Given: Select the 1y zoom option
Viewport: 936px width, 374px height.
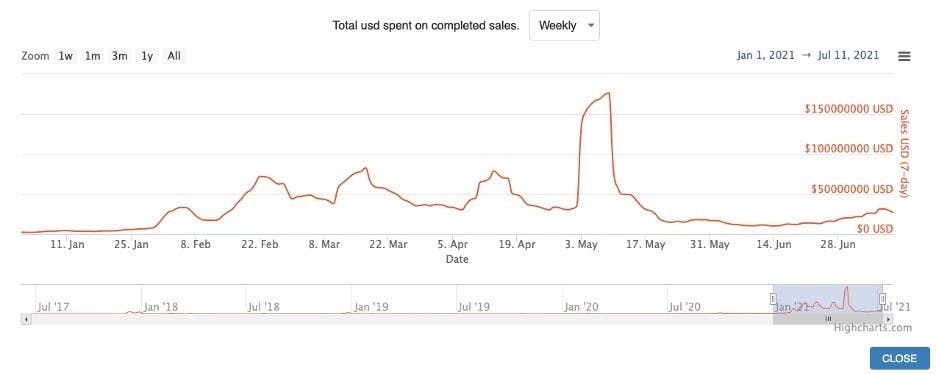Looking at the screenshot, I should 147,56.
